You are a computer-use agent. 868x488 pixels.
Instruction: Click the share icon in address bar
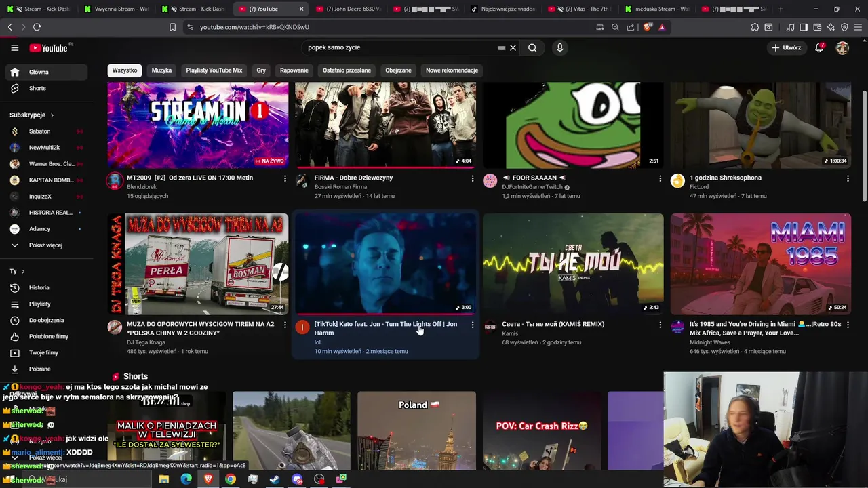pos(631,27)
